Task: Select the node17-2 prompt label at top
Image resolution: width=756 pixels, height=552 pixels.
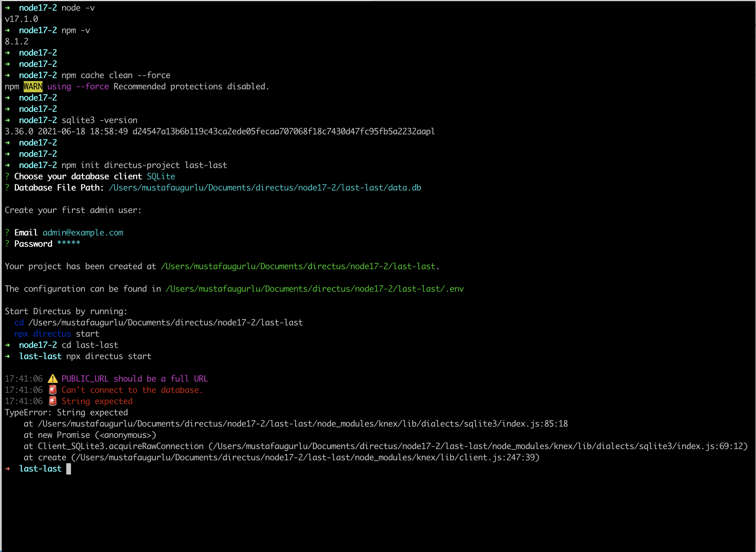Action: [x=38, y=7]
